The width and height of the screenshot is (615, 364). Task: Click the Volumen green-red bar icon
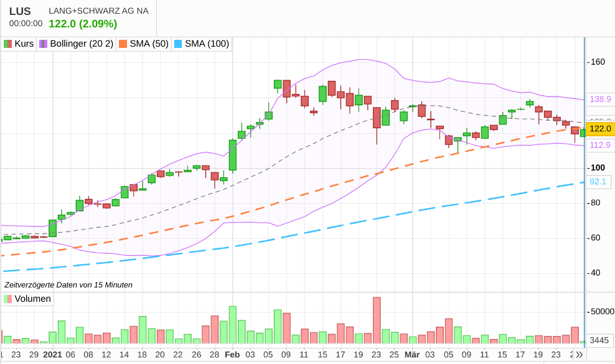point(8,299)
